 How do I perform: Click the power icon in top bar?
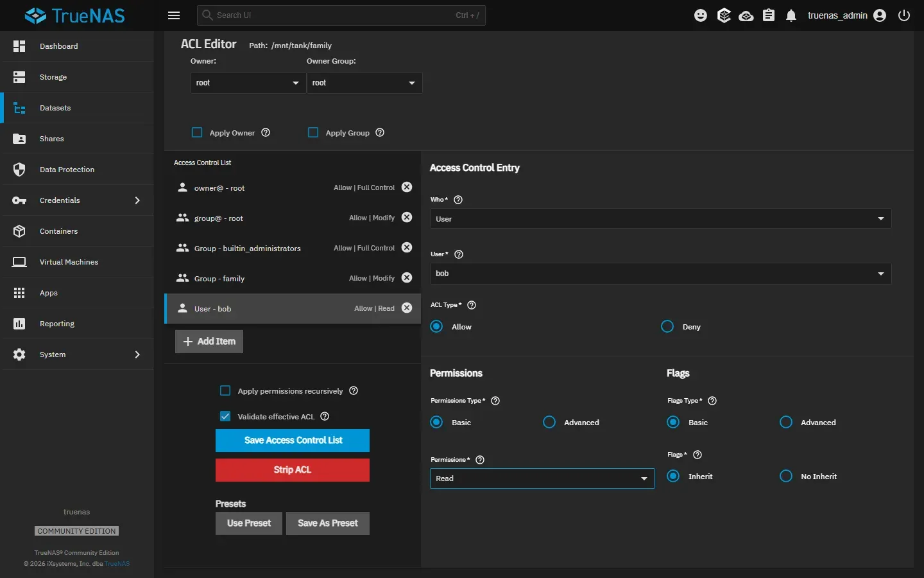pyautogui.click(x=904, y=15)
